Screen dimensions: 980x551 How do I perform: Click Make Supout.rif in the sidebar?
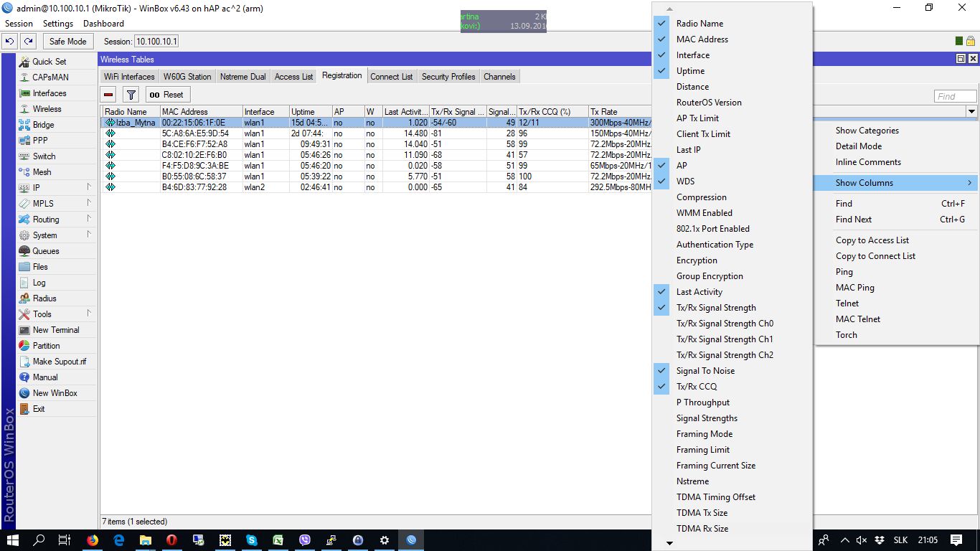click(x=57, y=362)
